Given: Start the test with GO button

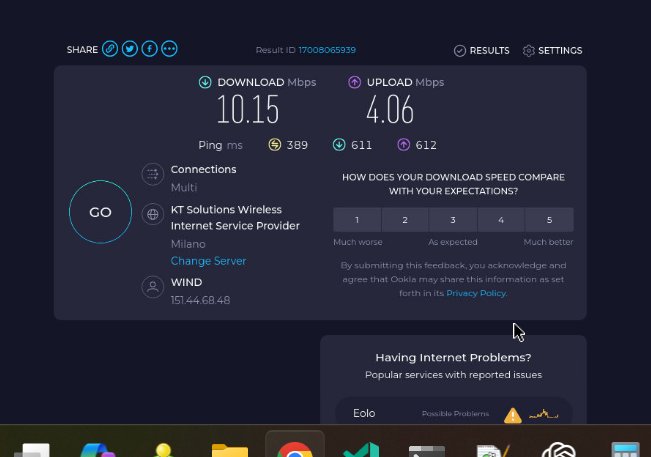Looking at the screenshot, I should (100, 212).
